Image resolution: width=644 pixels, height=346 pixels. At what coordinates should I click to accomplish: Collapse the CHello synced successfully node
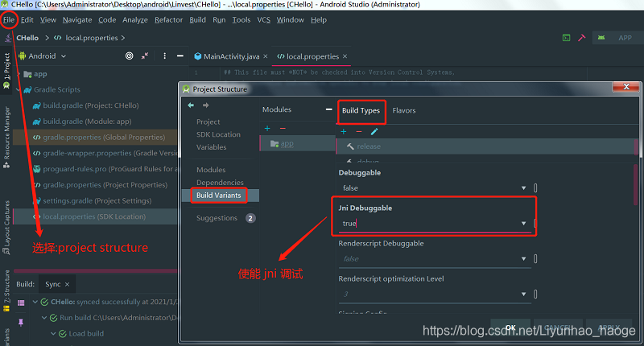(35, 302)
